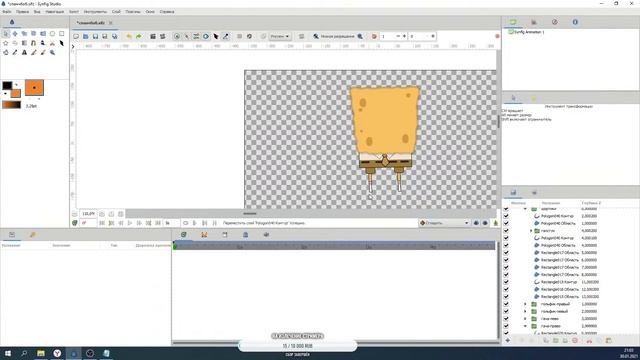The height and width of the screenshot is (360, 640).
Task: Click the large orange fill color swatch
Action: pos(34,88)
